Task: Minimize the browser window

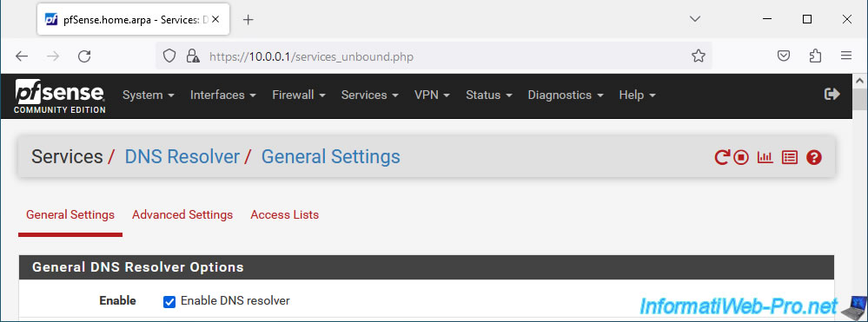Action: coord(767,19)
